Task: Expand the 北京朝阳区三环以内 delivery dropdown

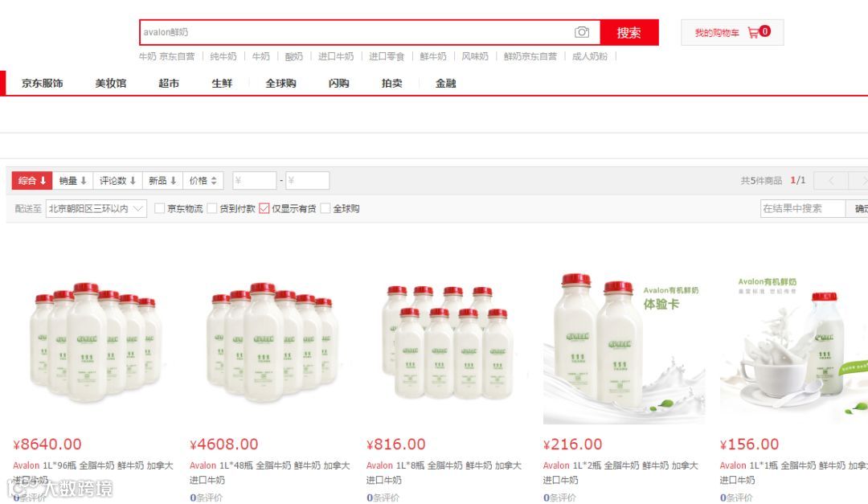Action: click(x=96, y=208)
